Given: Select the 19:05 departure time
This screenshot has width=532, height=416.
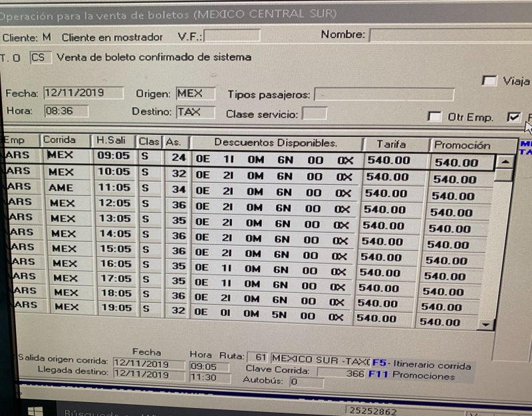Looking at the screenshot, I should click(x=117, y=308).
